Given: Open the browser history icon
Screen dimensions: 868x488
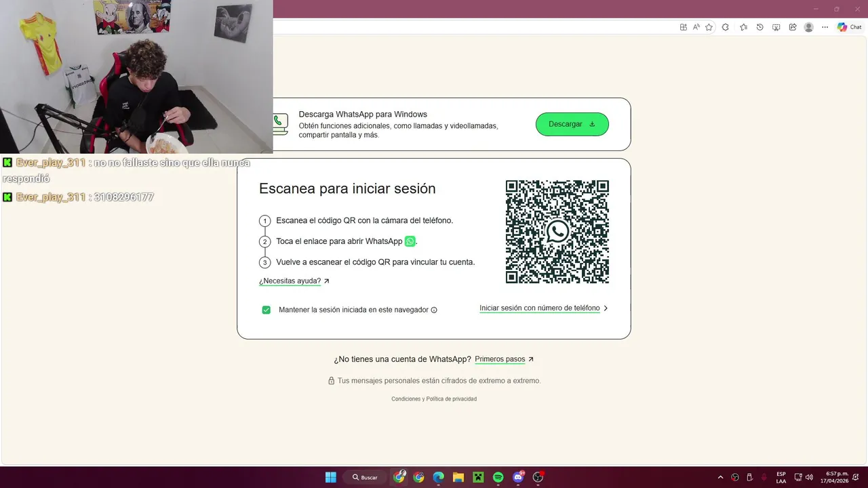Looking at the screenshot, I should tap(759, 27).
